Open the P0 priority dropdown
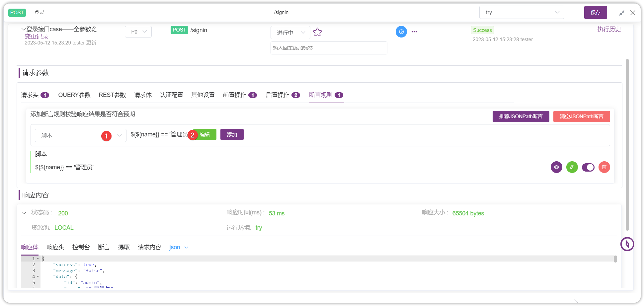The width and height of the screenshot is (644, 306). [x=138, y=32]
